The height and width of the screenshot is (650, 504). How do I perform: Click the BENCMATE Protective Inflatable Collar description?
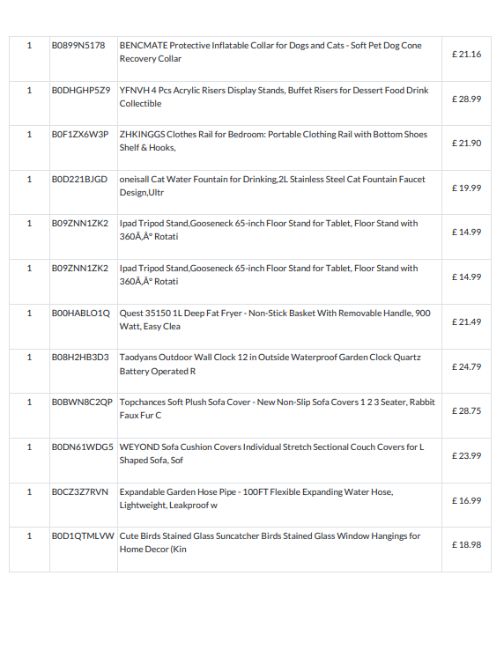270,52
